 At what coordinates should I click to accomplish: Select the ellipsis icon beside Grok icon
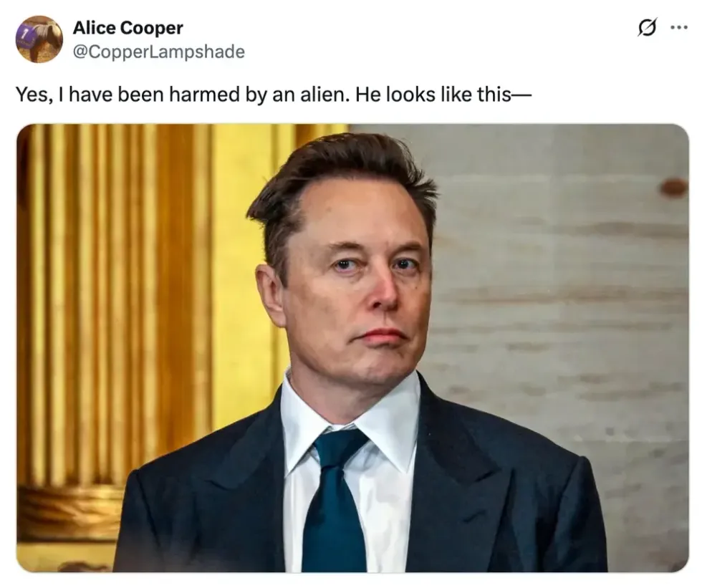tap(679, 28)
